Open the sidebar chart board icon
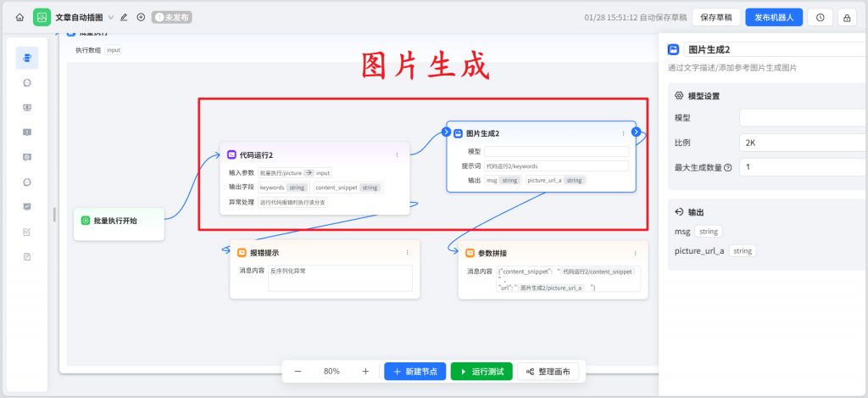Screen dimensions: 868x398 27,207
